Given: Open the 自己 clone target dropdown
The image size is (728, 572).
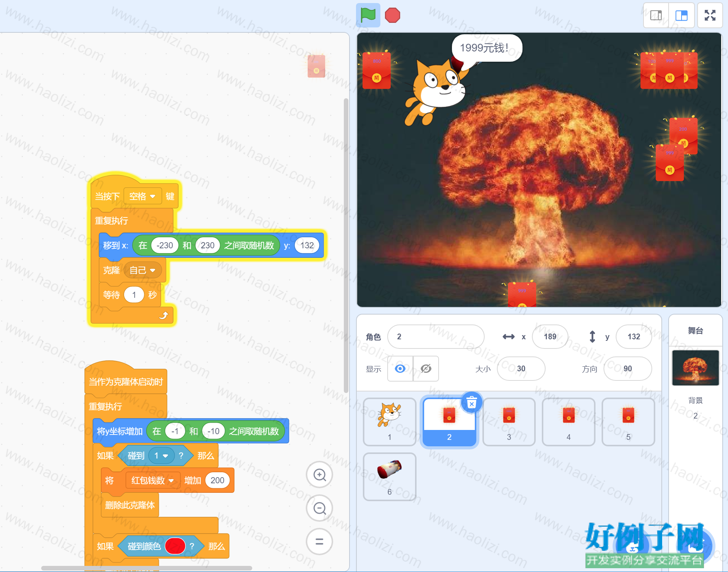Looking at the screenshot, I should (142, 270).
